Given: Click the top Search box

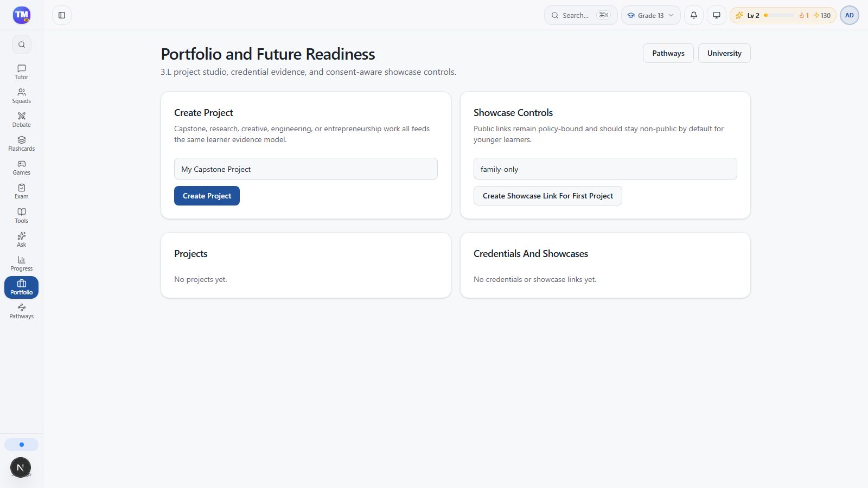Looking at the screenshot, I should click(580, 15).
